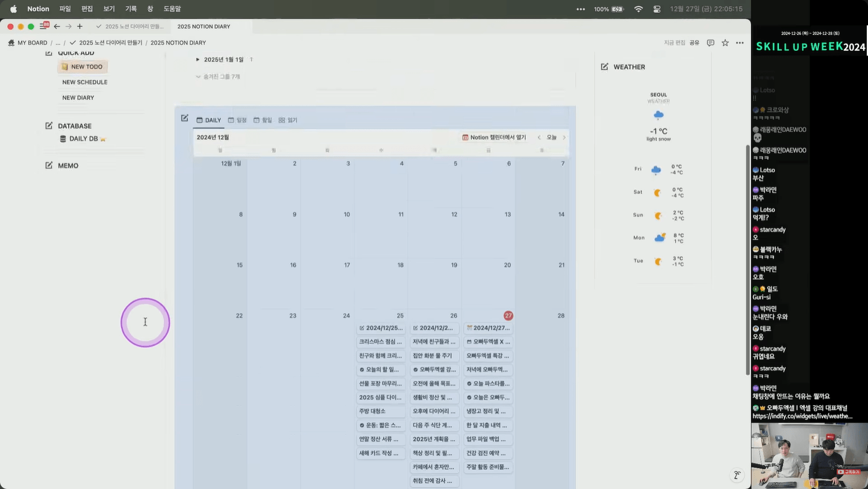This screenshot has height=489, width=868.
Task: Switch to the 일정 view tab
Action: coord(237,120)
